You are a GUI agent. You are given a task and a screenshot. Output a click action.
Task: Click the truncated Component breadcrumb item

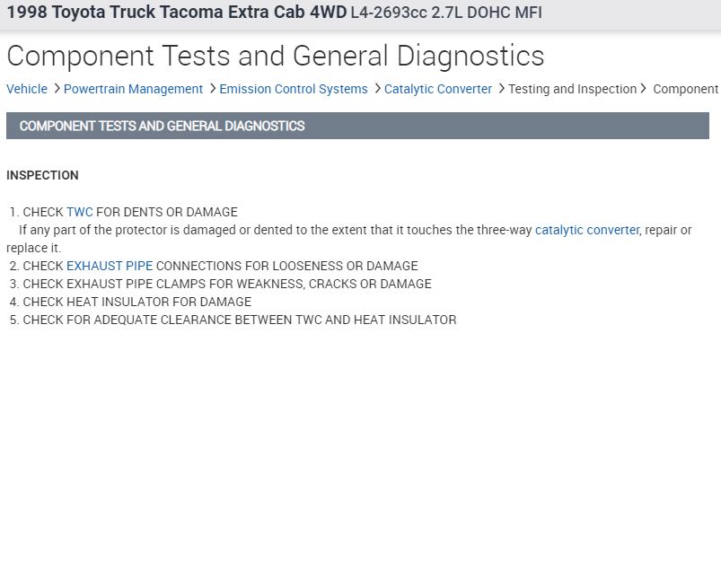(x=686, y=89)
